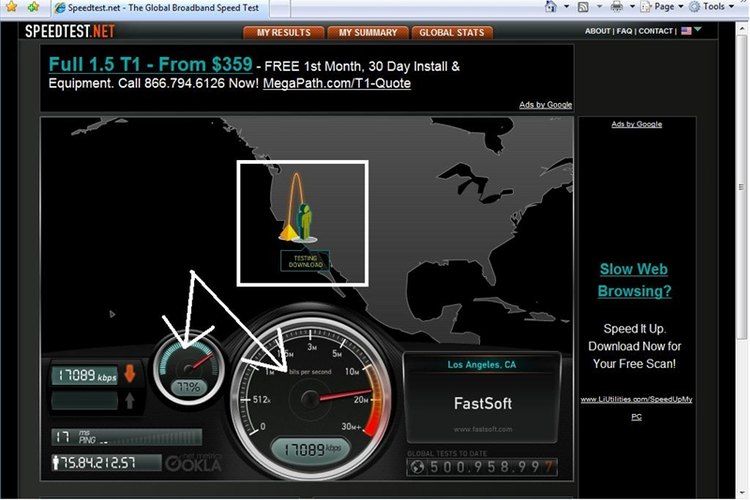Viewport: 750px width, 500px height.
Task: Click the Print icon
Action: [x=617, y=7]
